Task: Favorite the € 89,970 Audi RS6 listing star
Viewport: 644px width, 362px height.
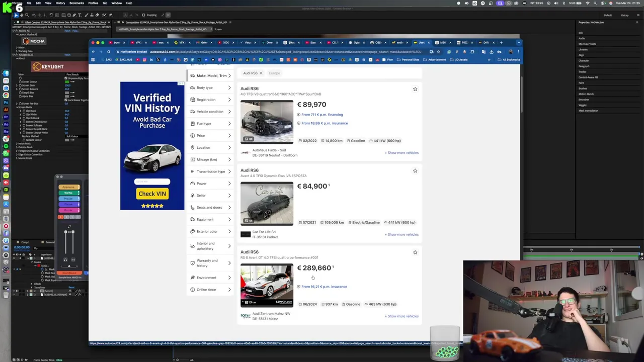Action: pos(415,89)
